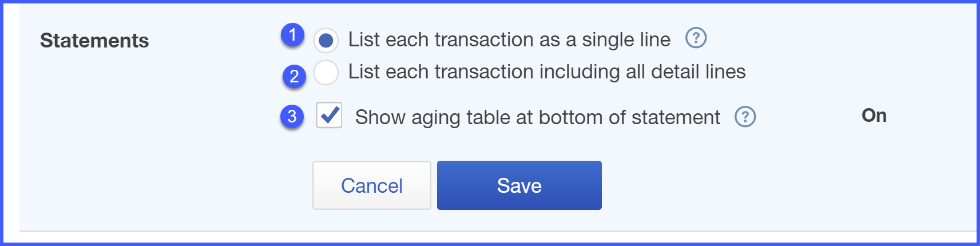This screenshot has height=246, width=980.
Task: Save the statement settings
Action: 519,185
